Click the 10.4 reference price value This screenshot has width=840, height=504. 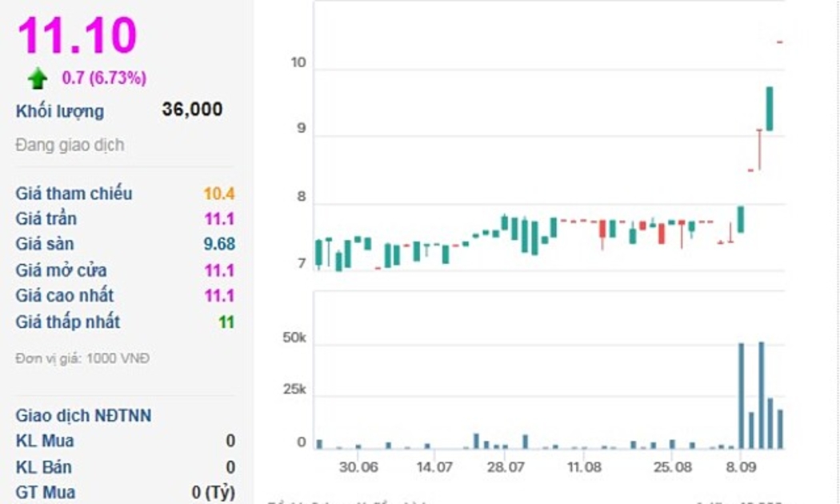[x=218, y=194]
